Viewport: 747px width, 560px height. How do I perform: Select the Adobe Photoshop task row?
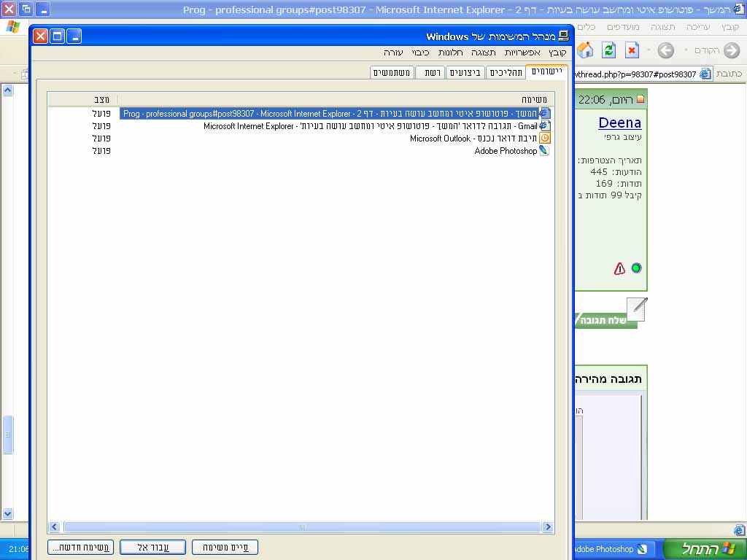506,150
